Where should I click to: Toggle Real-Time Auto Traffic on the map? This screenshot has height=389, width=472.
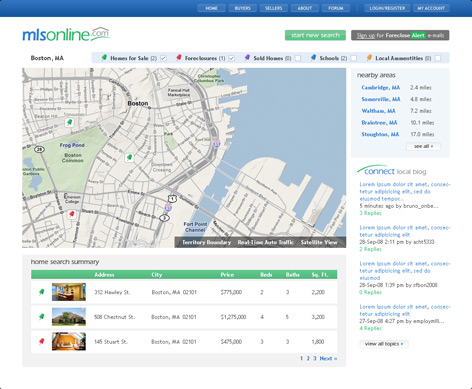(266, 242)
